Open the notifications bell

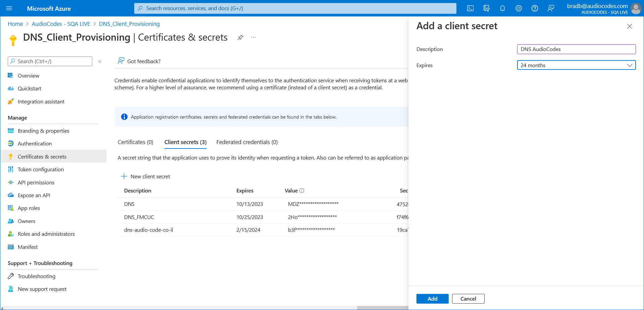(502, 8)
